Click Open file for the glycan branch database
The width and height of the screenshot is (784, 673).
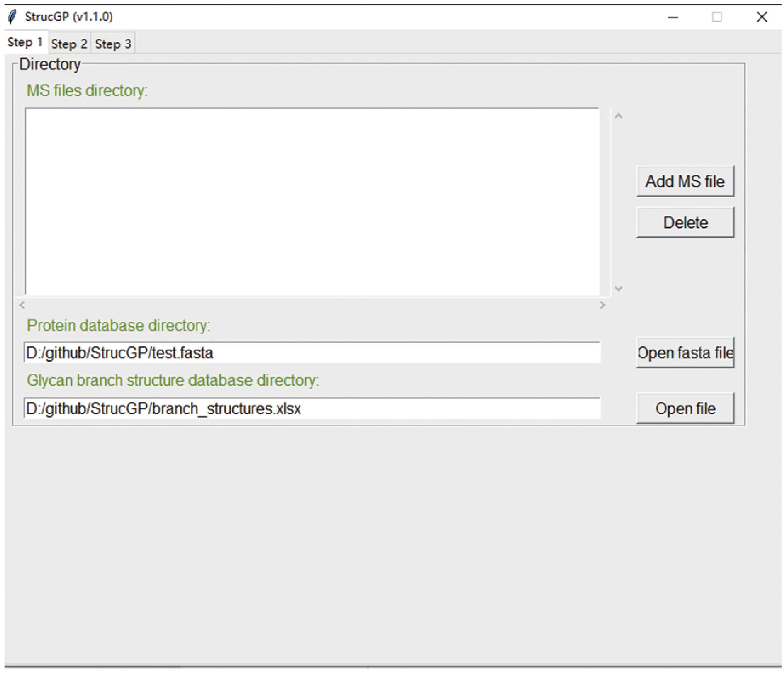coord(685,408)
